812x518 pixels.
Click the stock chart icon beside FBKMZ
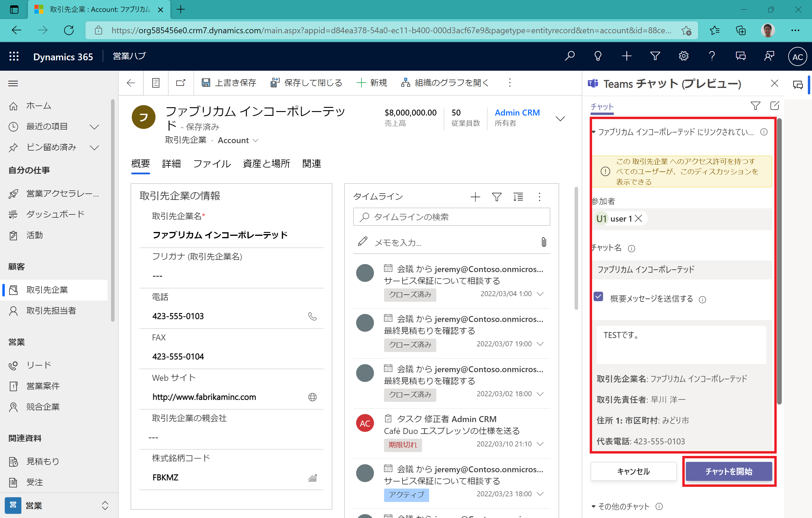click(313, 478)
